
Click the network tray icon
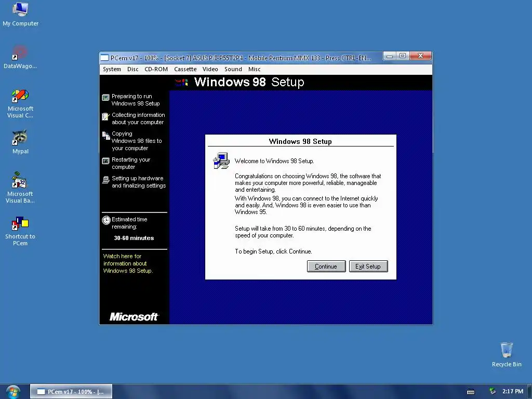493,391
